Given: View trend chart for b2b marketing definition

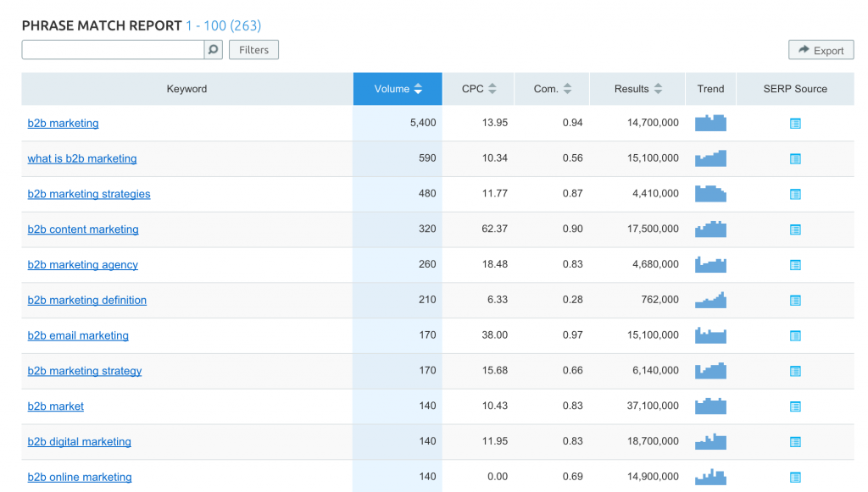Looking at the screenshot, I should (711, 300).
